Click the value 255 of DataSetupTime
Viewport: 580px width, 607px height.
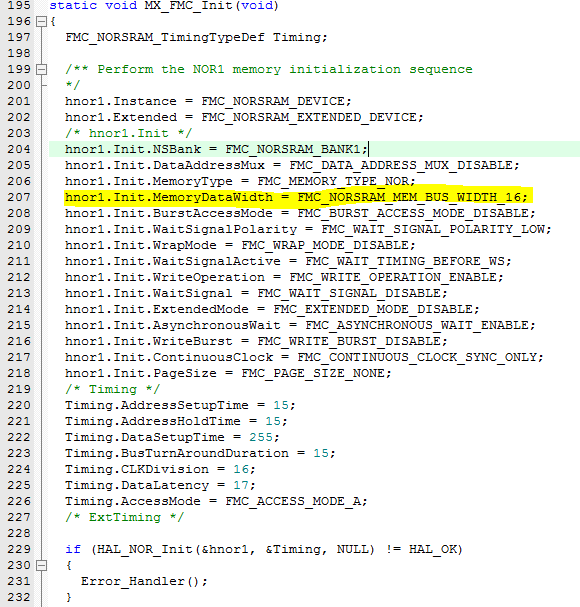pos(261,437)
